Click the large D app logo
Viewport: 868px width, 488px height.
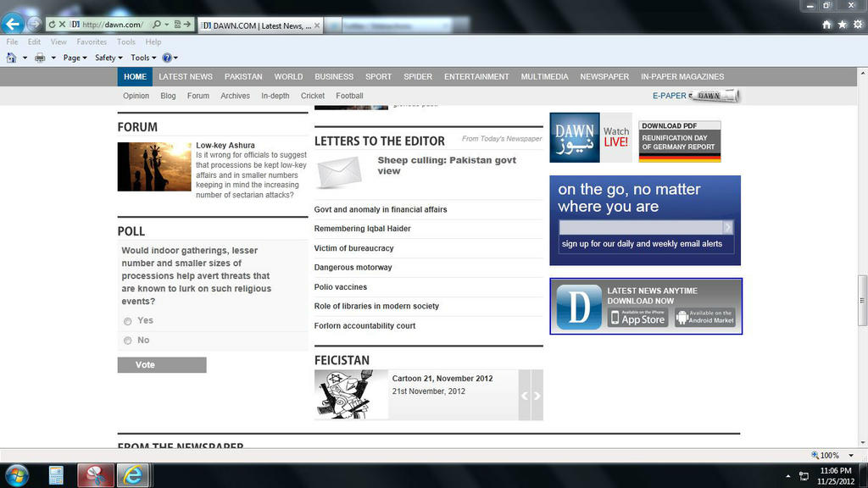[579, 307]
